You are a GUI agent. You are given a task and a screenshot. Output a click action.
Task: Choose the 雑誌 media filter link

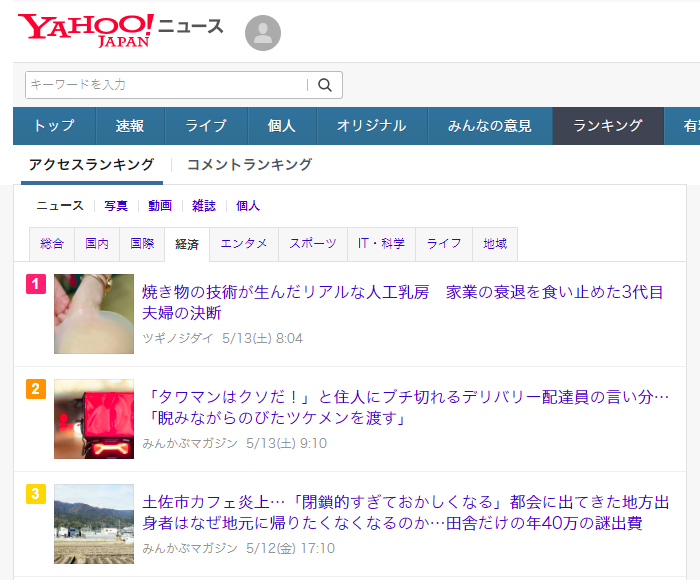[x=204, y=206]
